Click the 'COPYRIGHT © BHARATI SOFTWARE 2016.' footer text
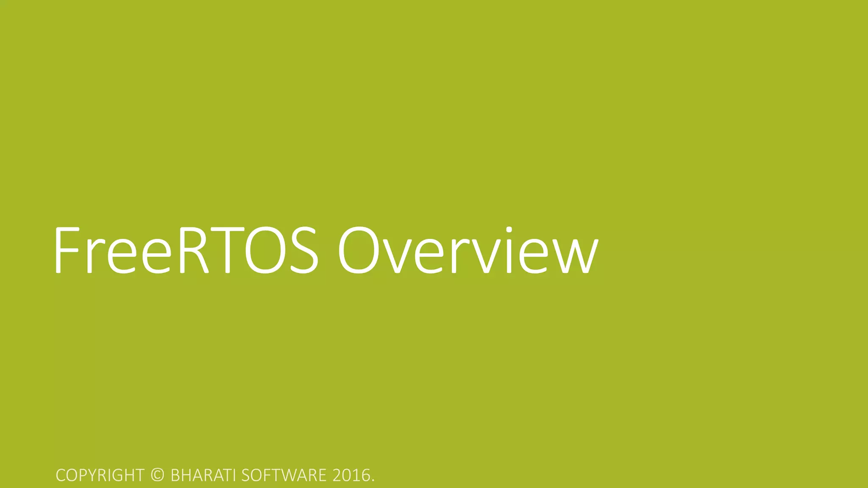The image size is (868, 488). (215, 475)
